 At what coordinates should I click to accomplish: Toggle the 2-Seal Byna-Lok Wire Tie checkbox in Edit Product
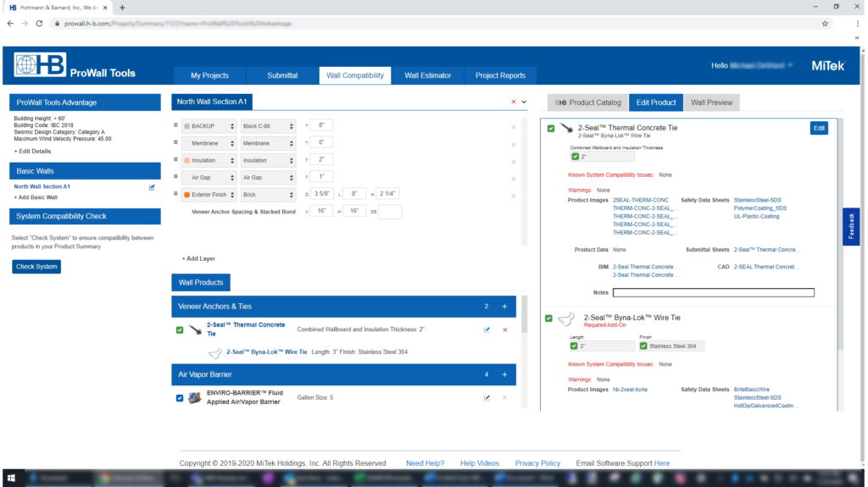pos(548,318)
